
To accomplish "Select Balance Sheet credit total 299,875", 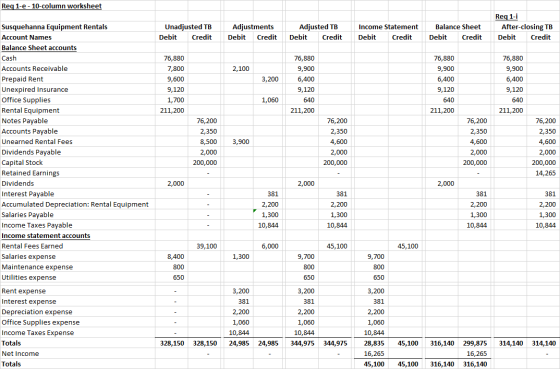I will point(475,343).
